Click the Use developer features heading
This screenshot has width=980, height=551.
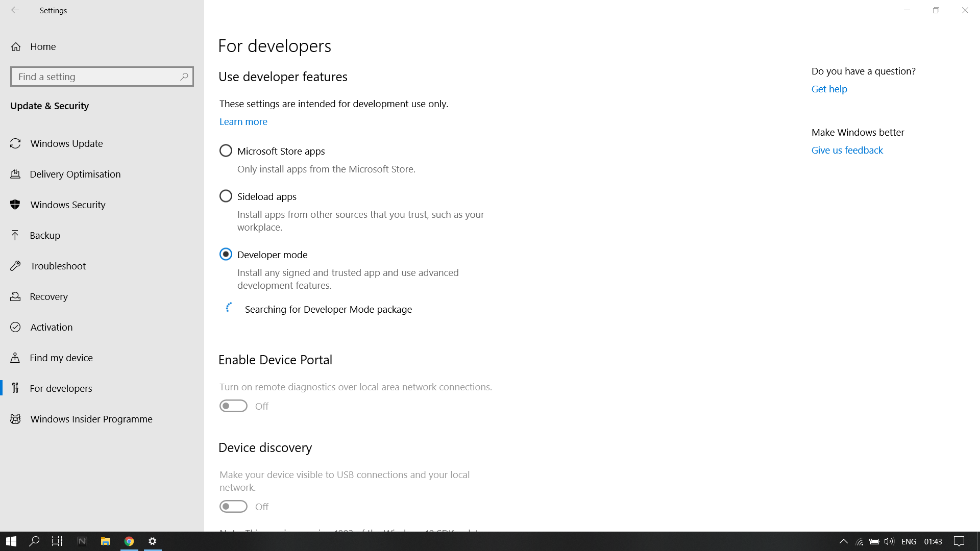pyautogui.click(x=283, y=77)
